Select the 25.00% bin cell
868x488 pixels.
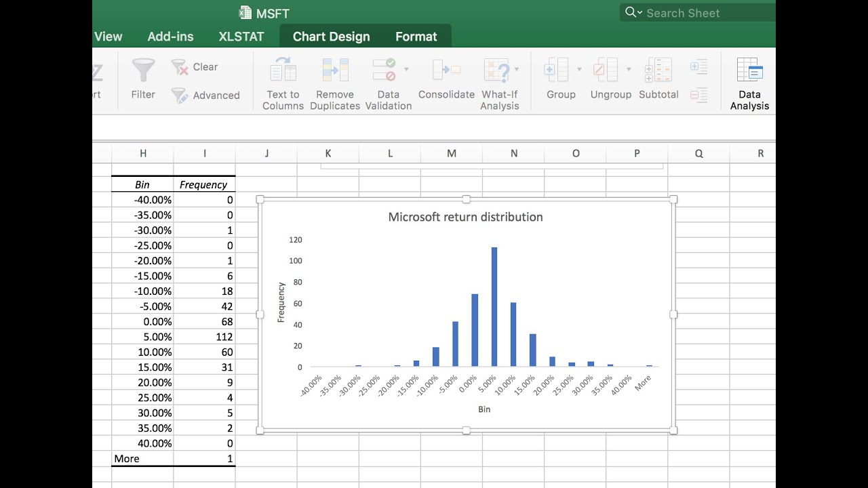142,398
